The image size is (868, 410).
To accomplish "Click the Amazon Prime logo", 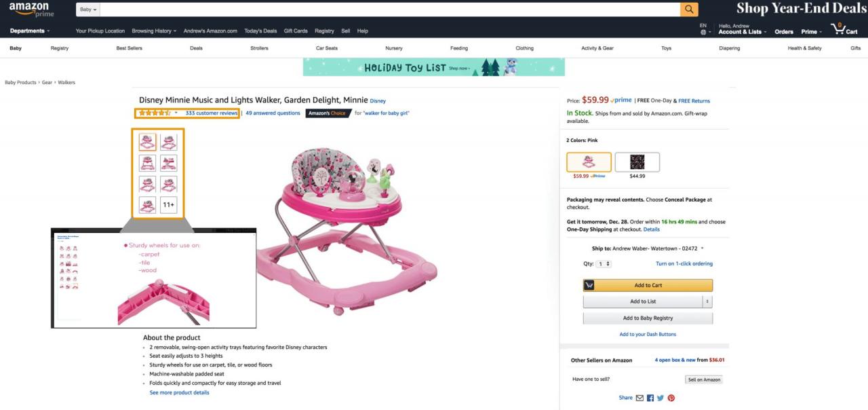I will coord(31,10).
